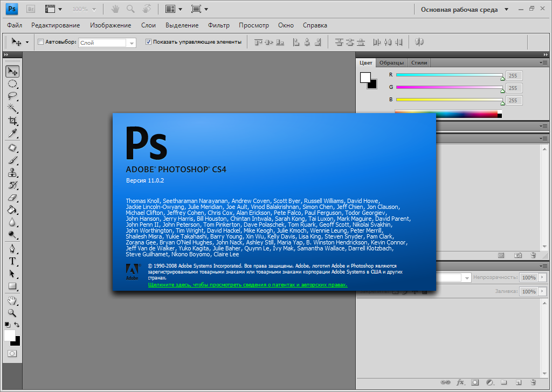Open the Основная рабочая среда workspace switcher

pyautogui.click(x=464, y=10)
